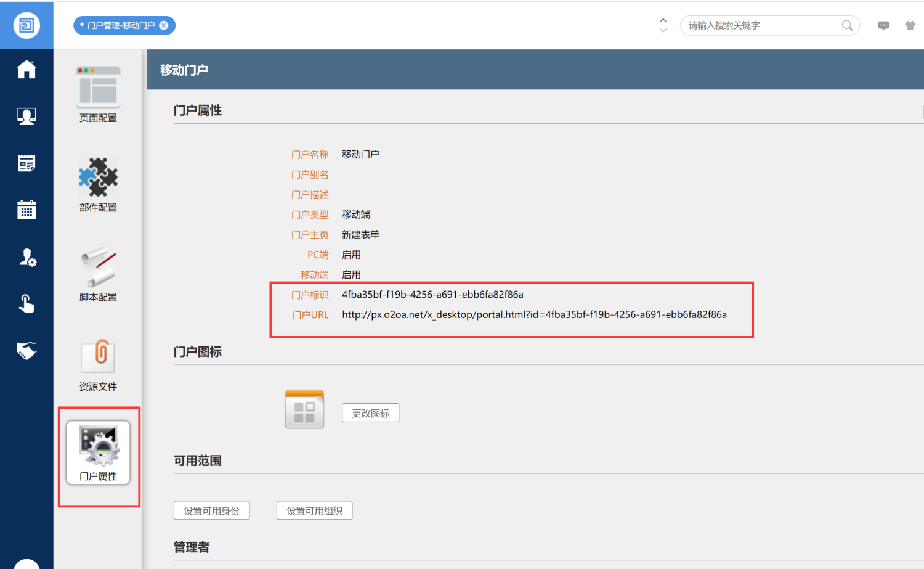
Task: Open 脚本配置 script configuration
Action: (x=98, y=274)
